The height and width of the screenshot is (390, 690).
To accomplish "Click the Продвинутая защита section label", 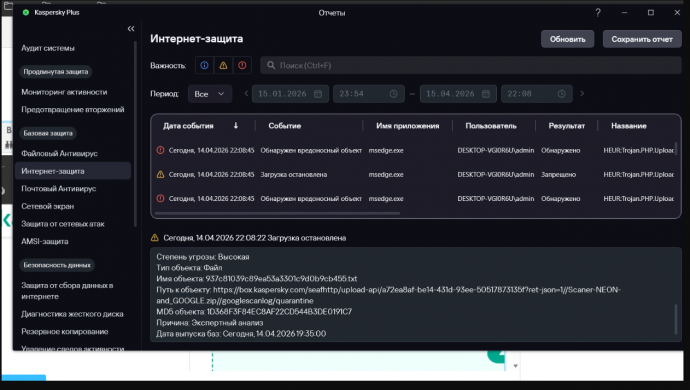I will (x=56, y=72).
